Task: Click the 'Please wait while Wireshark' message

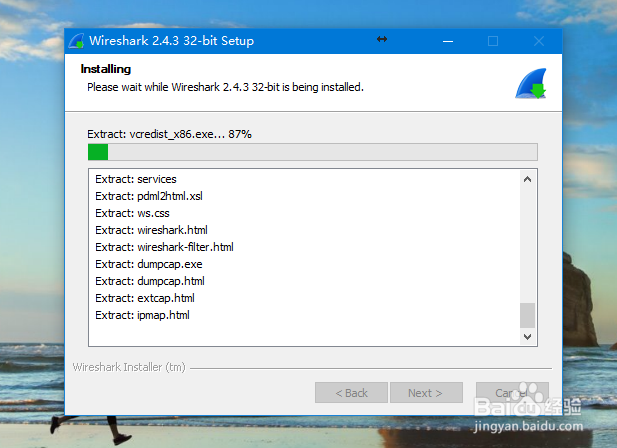Action: coord(225,87)
